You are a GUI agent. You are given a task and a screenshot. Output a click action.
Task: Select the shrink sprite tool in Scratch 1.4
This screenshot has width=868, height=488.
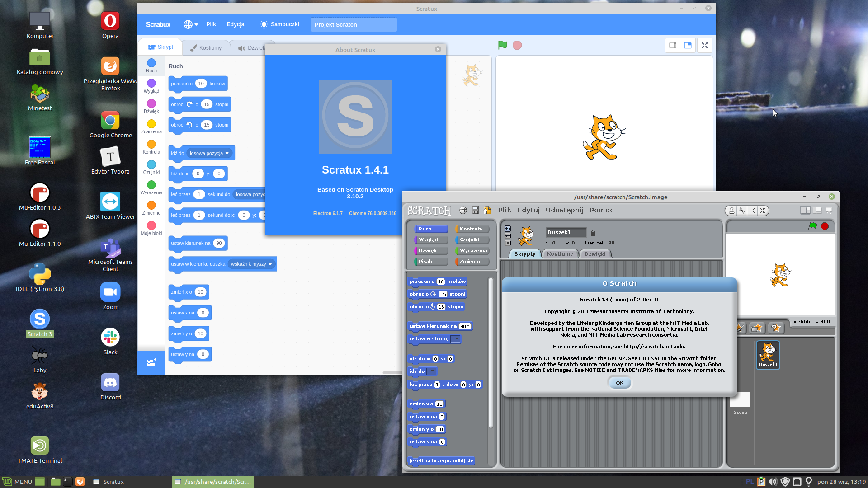coord(763,211)
